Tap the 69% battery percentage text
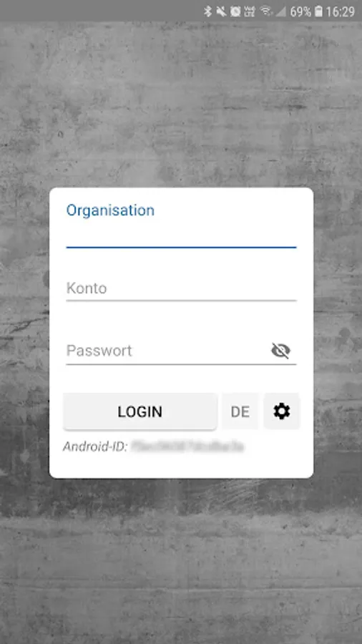 click(x=300, y=11)
